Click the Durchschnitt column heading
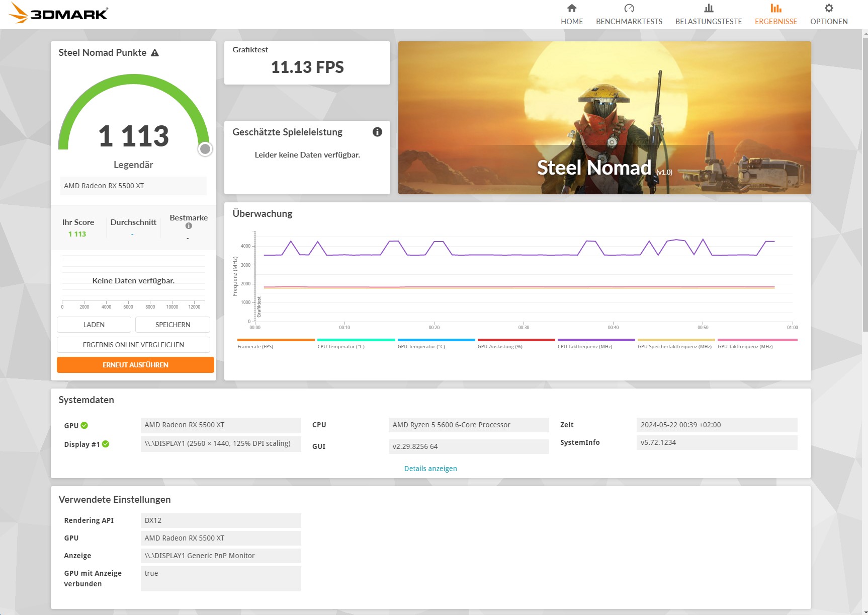Screen dimensions: 868x615 point(133,222)
